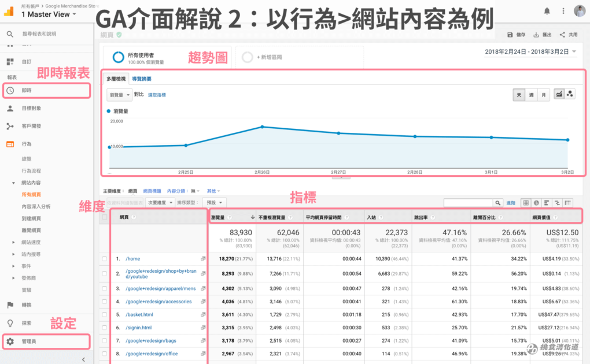Open the /basket.html page link
The height and width of the screenshot is (364, 590).
(x=139, y=315)
